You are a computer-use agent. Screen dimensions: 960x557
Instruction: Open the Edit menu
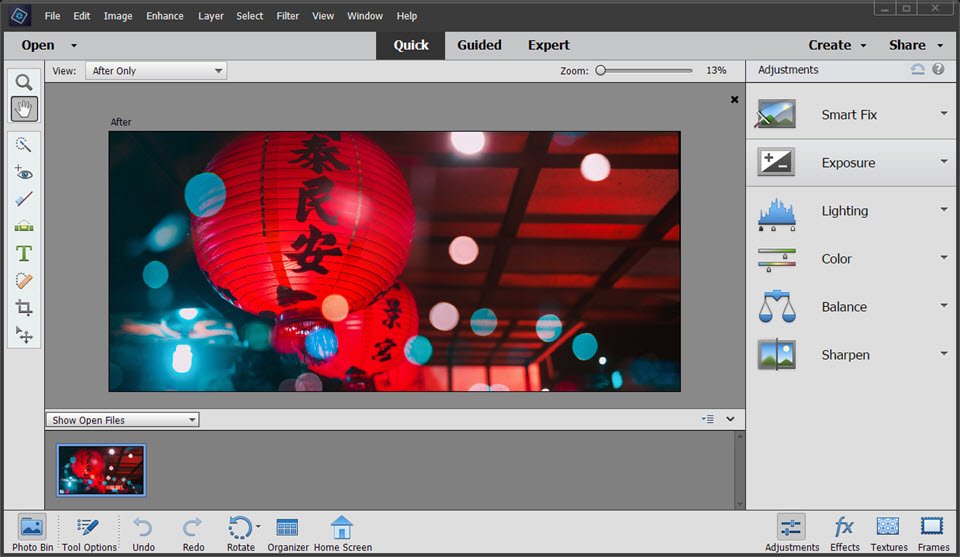[x=81, y=16]
